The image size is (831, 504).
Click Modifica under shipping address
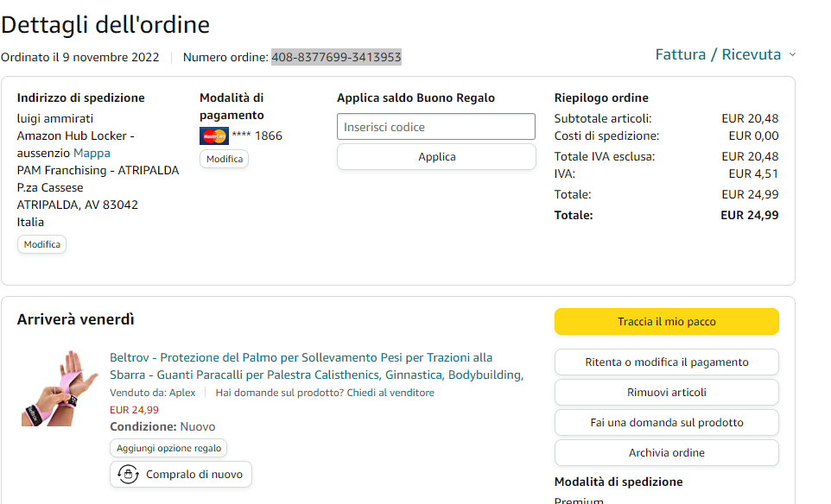41,244
